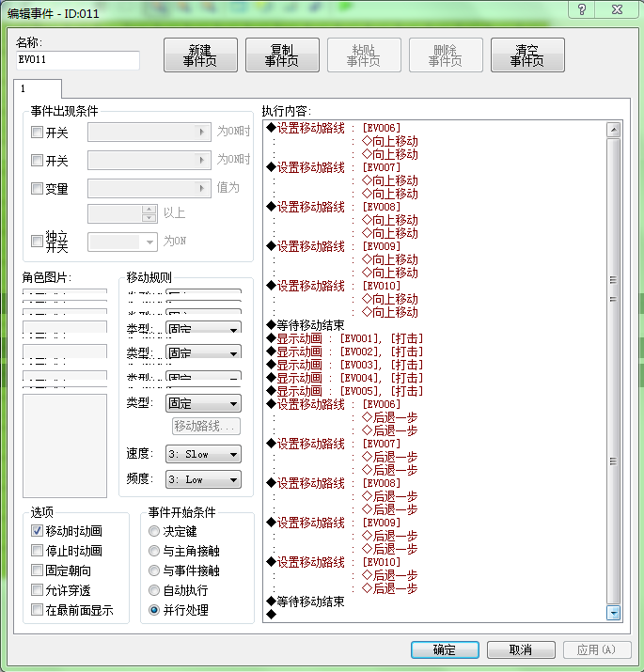Check the 停止时动画 option
The width and height of the screenshot is (644, 672).
point(38,550)
